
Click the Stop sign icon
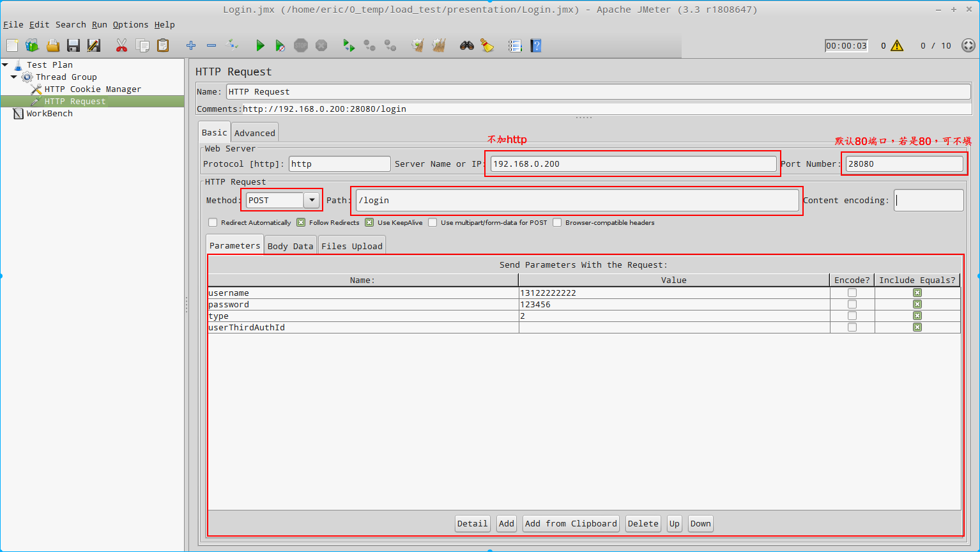pos(301,45)
